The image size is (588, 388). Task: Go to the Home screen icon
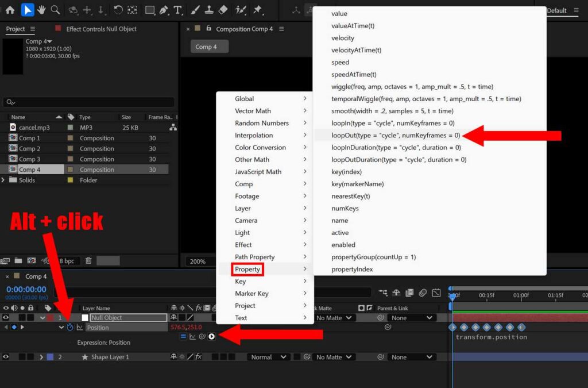10,10
